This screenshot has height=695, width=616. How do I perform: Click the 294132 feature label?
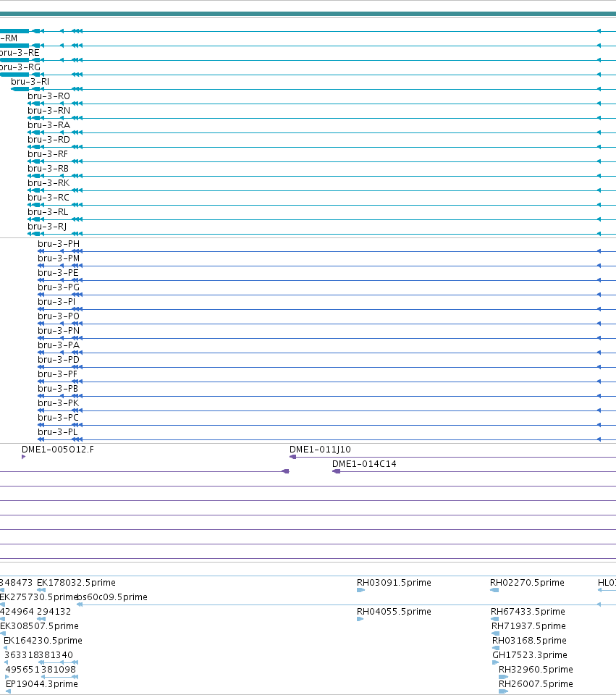54,612
